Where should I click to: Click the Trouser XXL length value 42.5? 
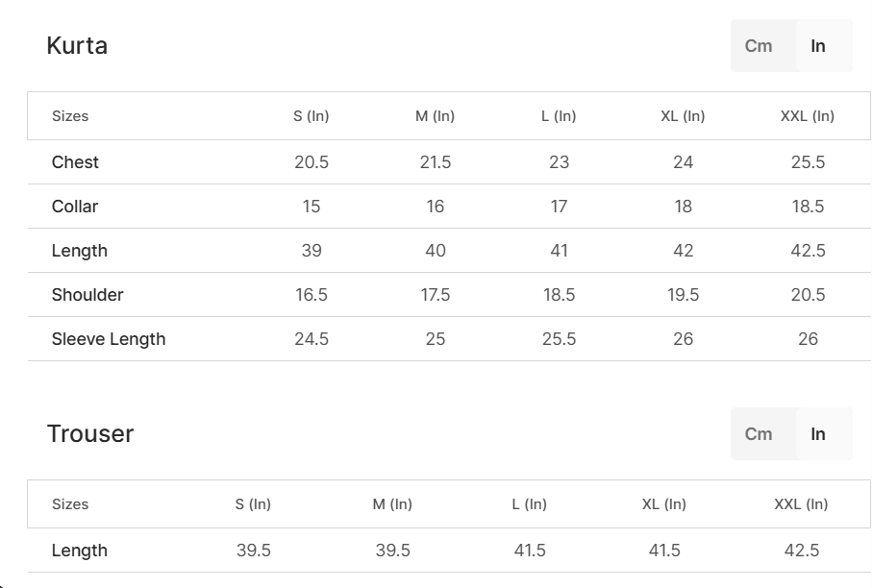[x=802, y=551]
